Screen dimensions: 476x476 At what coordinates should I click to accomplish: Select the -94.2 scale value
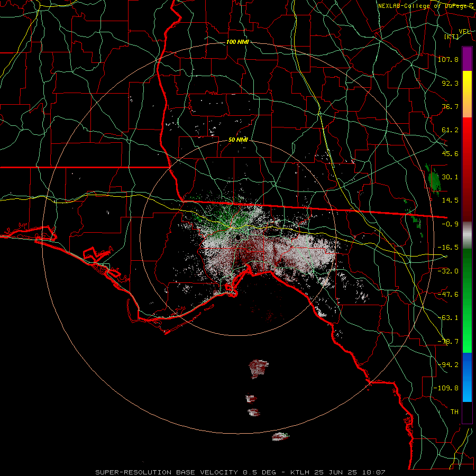[x=448, y=364]
